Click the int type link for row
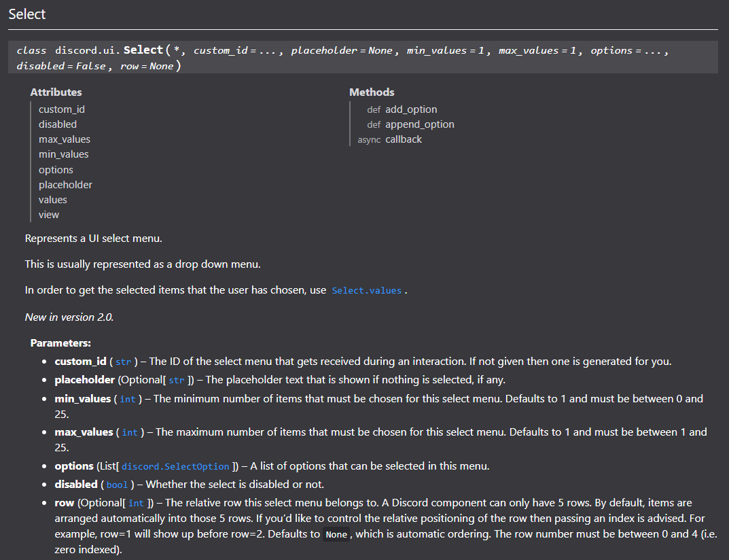Viewport: 729px width, 560px height. tap(136, 504)
